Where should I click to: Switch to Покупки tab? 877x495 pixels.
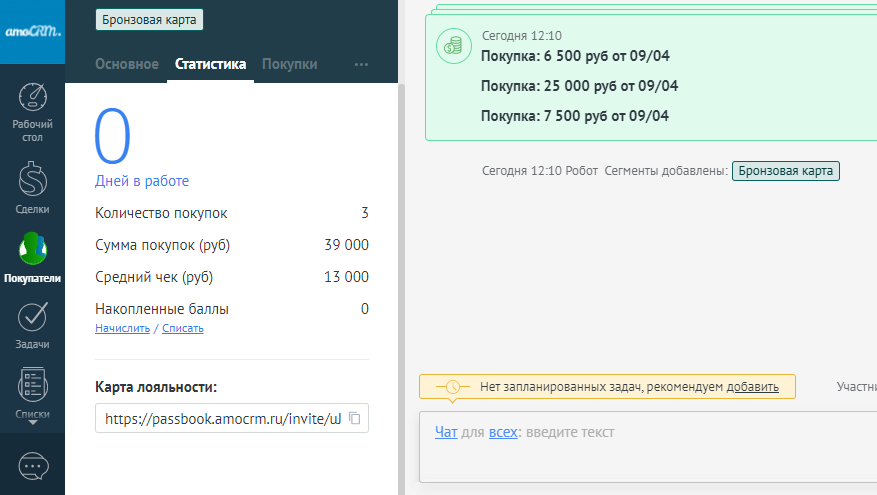[289, 64]
